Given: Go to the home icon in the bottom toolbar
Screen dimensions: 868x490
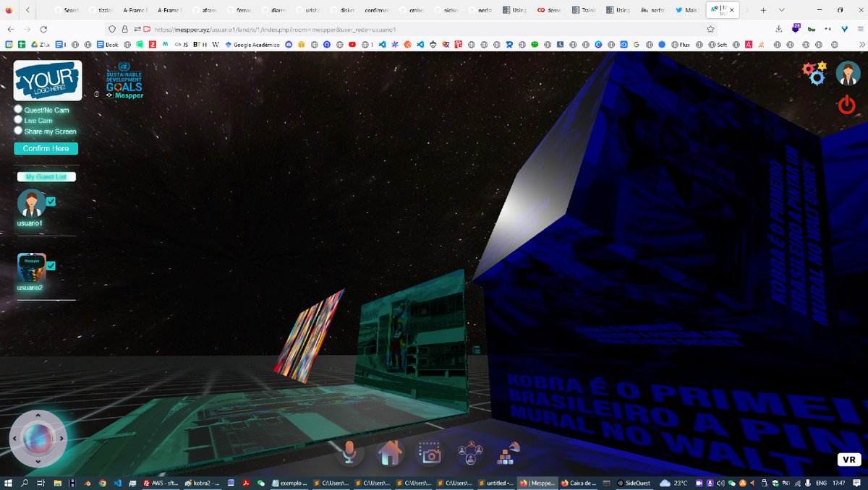Looking at the screenshot, I should tap(390, 453).
